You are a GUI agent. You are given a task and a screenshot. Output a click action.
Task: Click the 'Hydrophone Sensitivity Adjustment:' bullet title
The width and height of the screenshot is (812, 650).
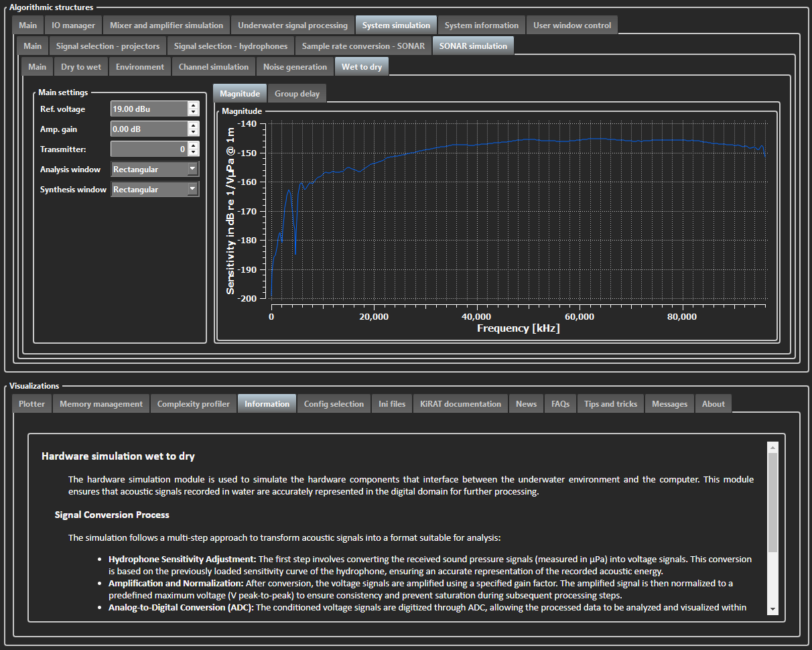182,559
